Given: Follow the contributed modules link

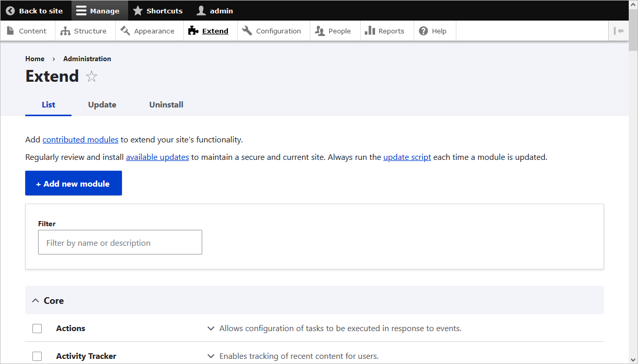Looking at the screenshot, I should click(80, 139).
